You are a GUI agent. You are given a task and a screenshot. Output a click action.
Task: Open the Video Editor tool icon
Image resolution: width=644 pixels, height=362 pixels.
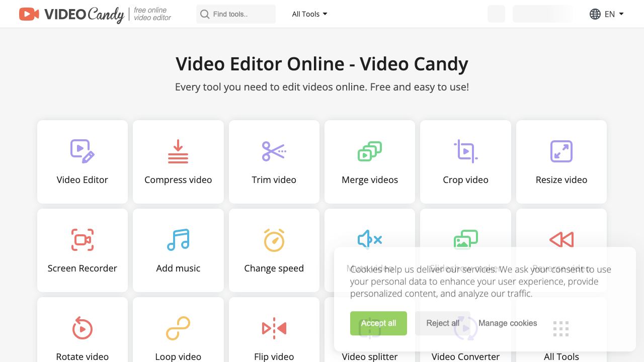pyautogui.click(x=83, y=151)
